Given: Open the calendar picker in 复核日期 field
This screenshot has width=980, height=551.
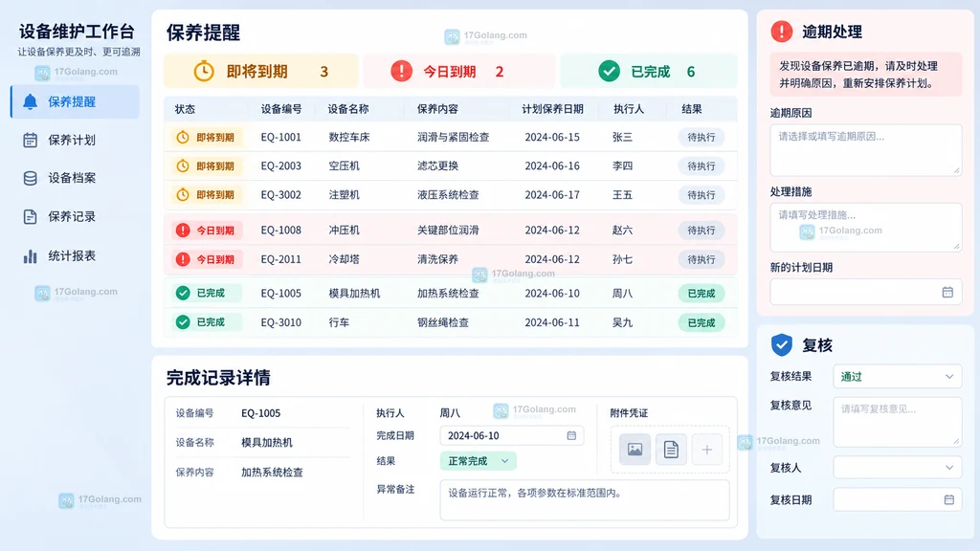Looking at the screenshot, I should (948, 499).
